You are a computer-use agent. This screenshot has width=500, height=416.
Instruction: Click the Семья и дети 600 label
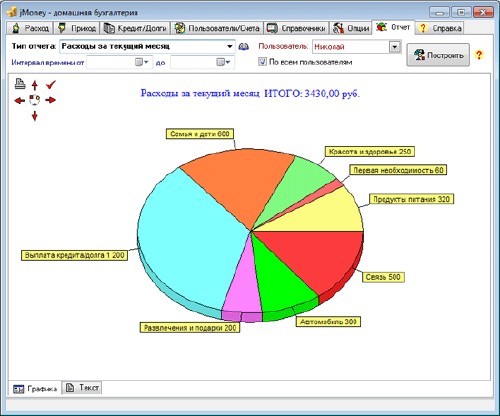click(x=200, y=134)
